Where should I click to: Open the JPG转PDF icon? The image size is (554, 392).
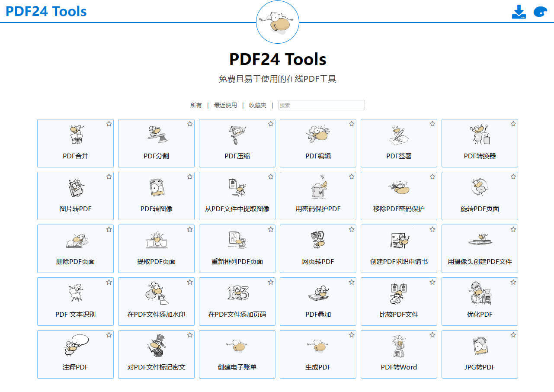click(x=480, y=346)
